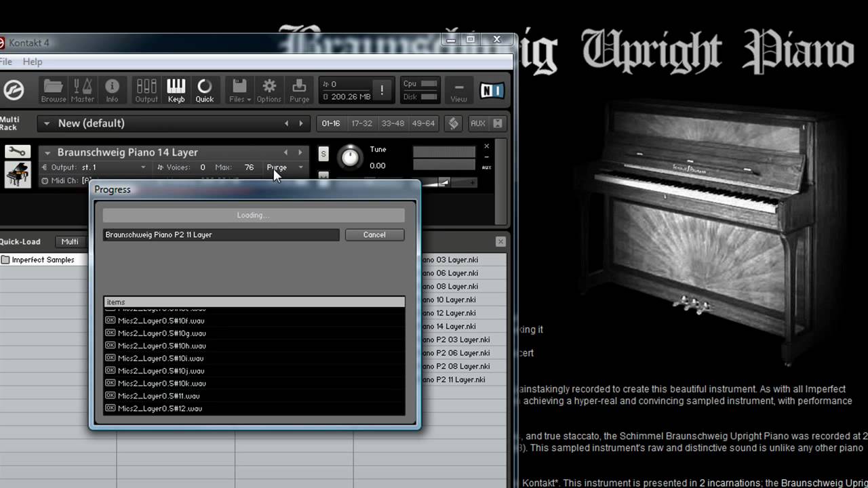Load next instrument using right arrow
Viewport: 868px width, 488px height.
[x=300, y=152]
